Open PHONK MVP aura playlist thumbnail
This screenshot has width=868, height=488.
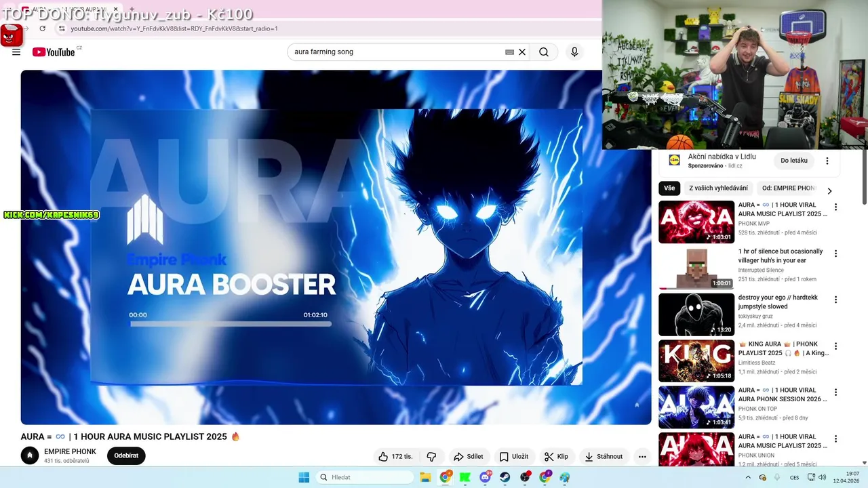pyautogui.click(x=696, y=222)
